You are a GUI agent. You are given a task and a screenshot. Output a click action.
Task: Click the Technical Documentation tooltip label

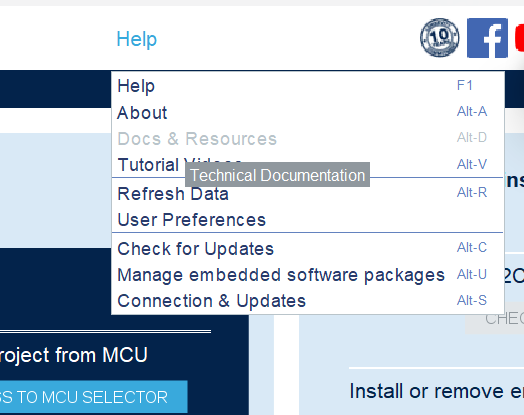pos(277,175)
